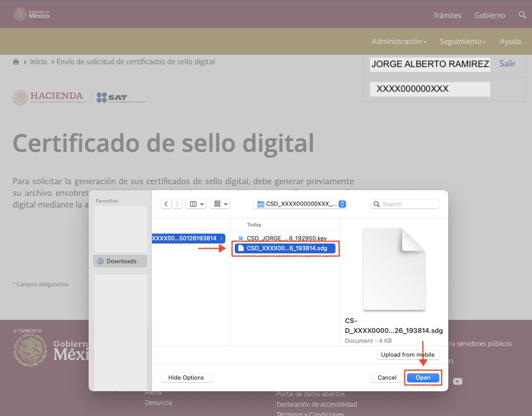Click Hide Options button
Viewport: 532px width, 416px height.
[186, 378]
